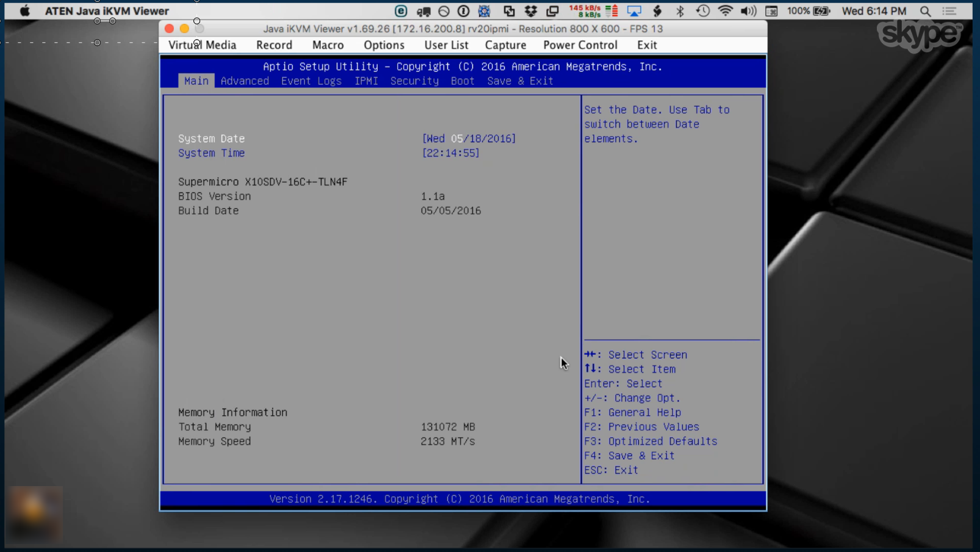Select the Main BIOS tab
The image size is (980, 552).
(x=196, y=81)
